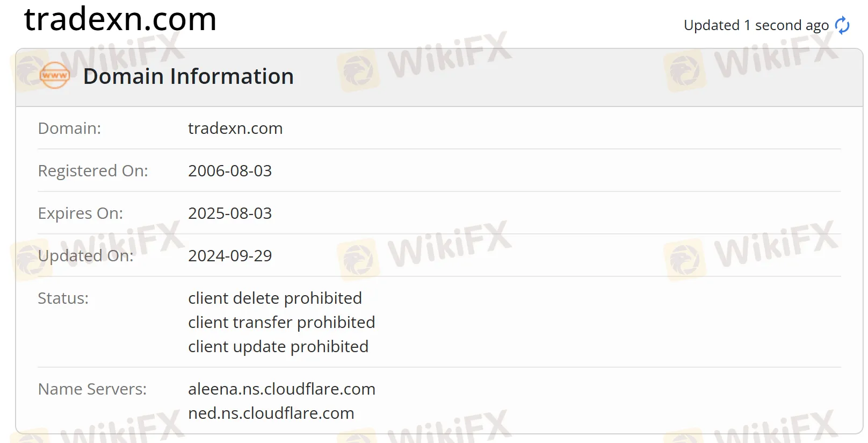Click the Updated 1 second ago text
Image resolution: width=868 pixels, height=443 pixels.
[756, 25]
